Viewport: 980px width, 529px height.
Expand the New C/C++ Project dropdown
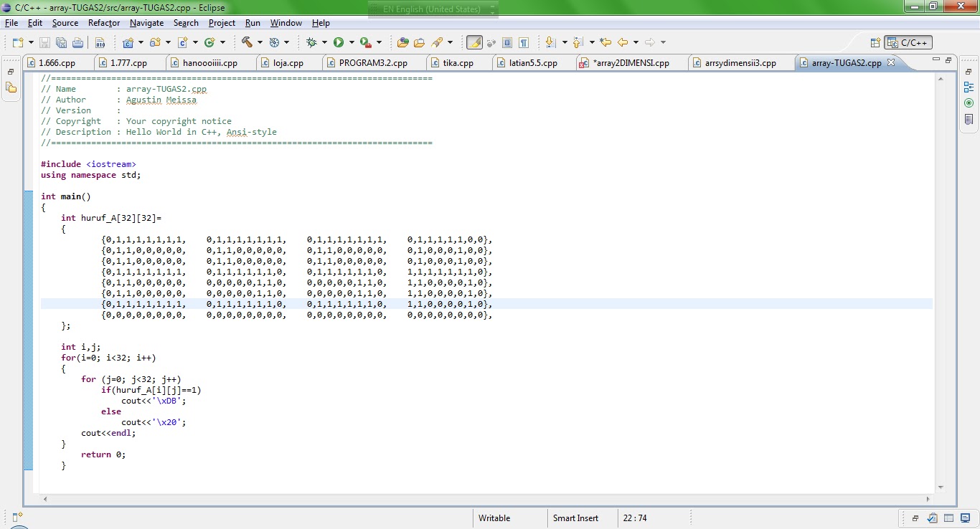[141, 42]
